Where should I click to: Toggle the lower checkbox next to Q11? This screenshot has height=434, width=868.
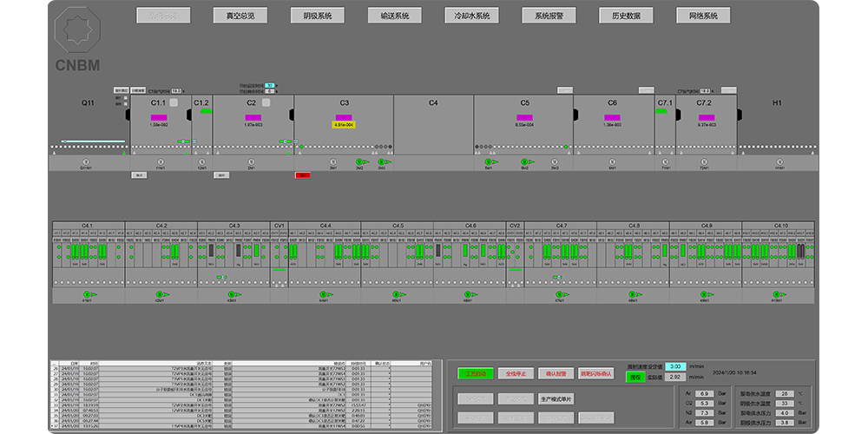126,103
